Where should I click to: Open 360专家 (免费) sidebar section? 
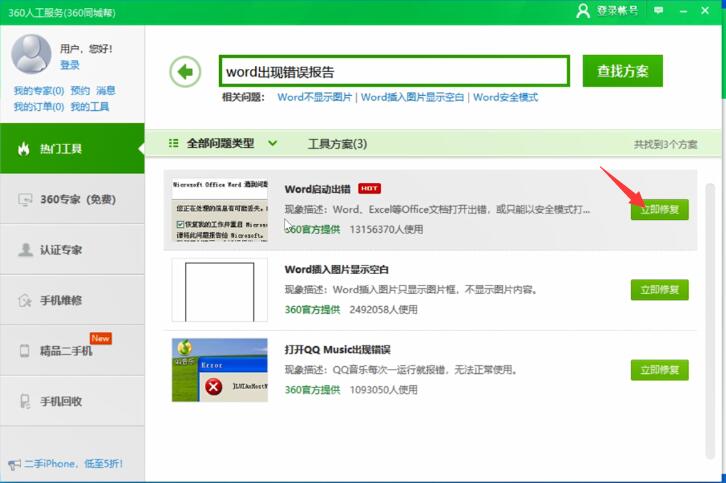72,199
